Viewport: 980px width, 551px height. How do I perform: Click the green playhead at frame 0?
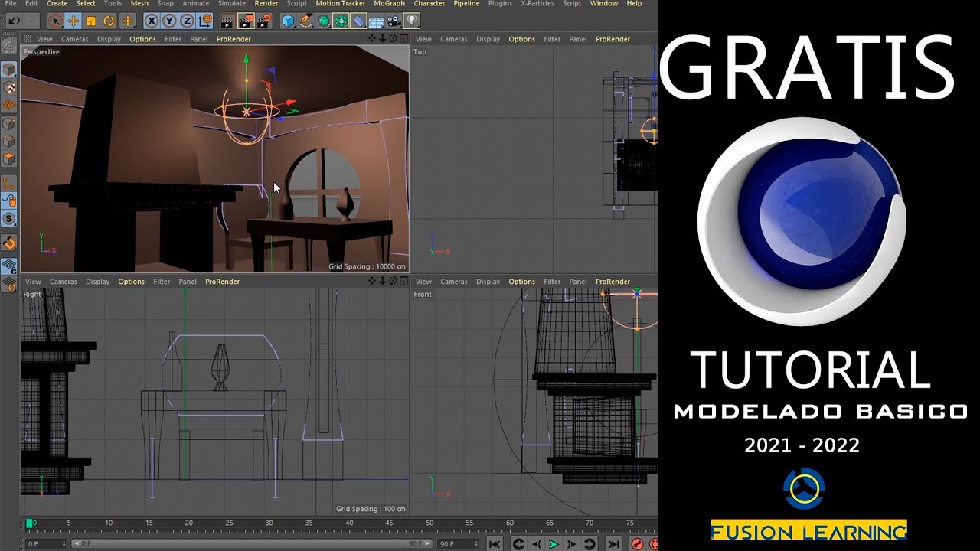pyautogui.click(x=30, y=523)
